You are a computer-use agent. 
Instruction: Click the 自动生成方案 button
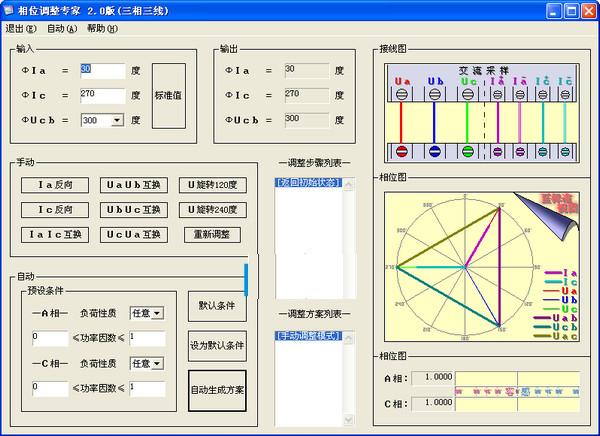tap(217, 390)
